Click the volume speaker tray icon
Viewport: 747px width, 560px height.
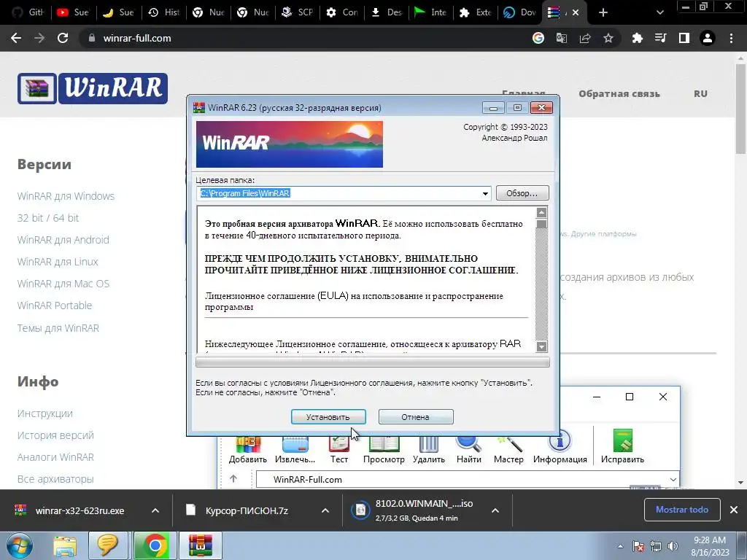point(673,546)
